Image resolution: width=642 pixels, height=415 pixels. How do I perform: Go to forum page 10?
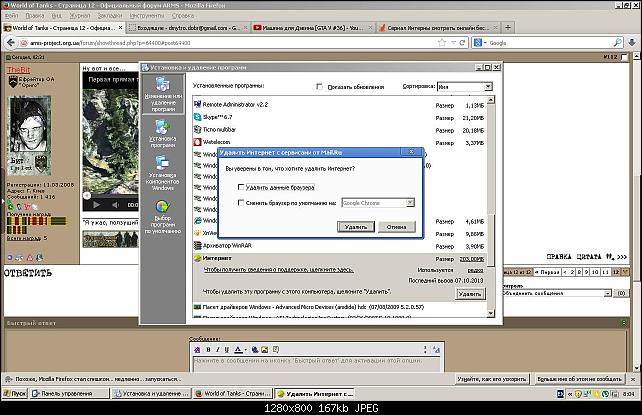pos(595,272)
